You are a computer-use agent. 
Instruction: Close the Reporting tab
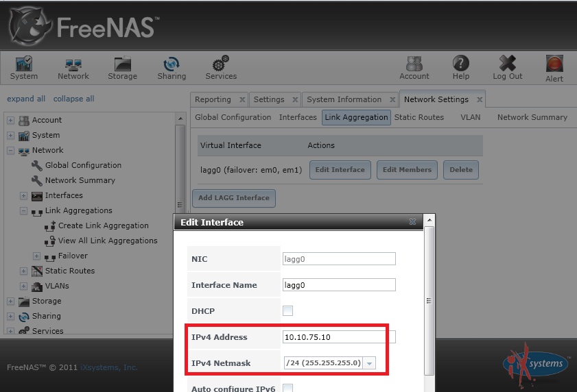pos(242,99)
